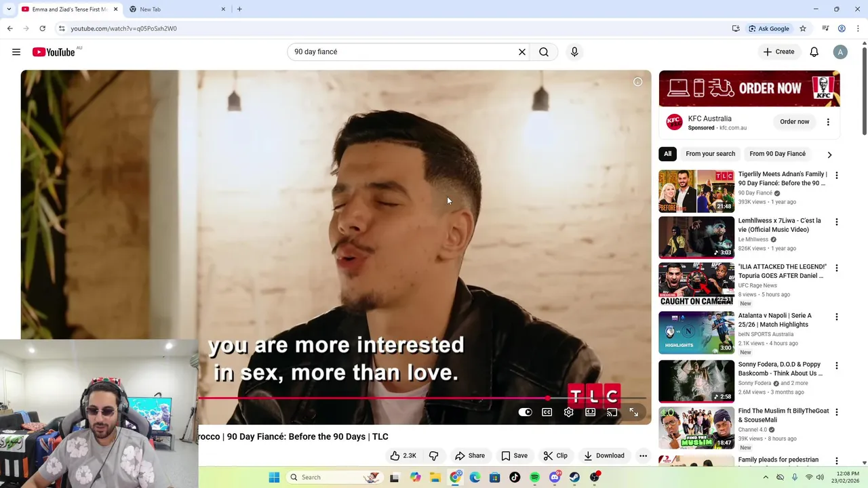Image resolution: width=868 pixels, height=488 pixels.
Task: Select the All filter chip
Action: [667, 154]
